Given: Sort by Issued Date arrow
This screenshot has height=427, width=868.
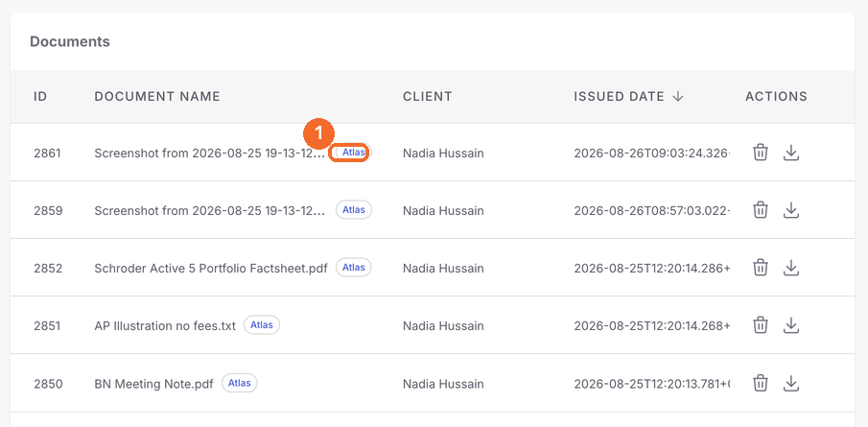Looking at the screenshot, I should pos(678,96).
